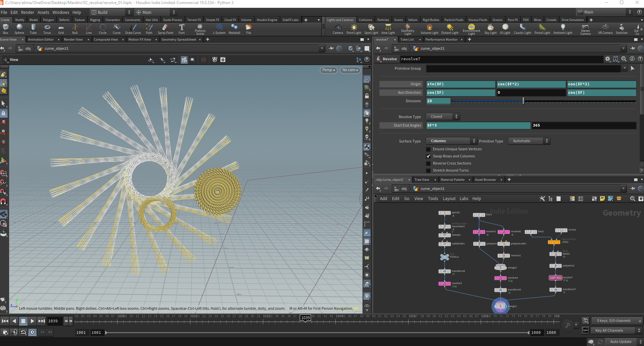The image size is (644, 346).
Task: Open the Surface Type Columns dropdown
Action: (x=451, y=141)
